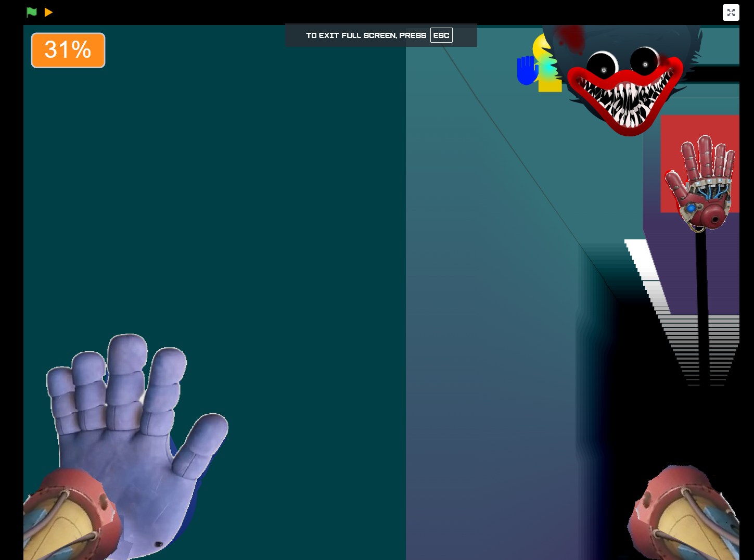The image size is (754, 560).
Task: Click the orange 31% progress indicator
Action: pyautogui.click(x=68, y=50)
